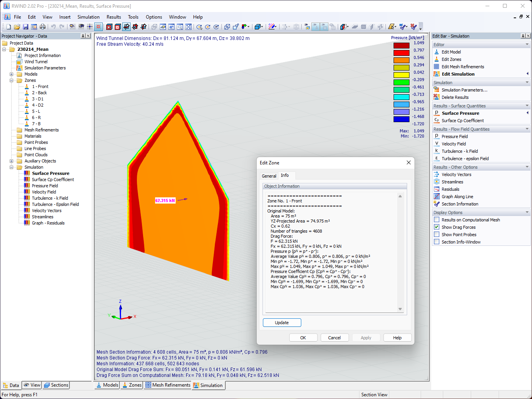Show Turbulence - k Field in Edit Bar
Screen dimensions: 532x399
(x=459, y=151)
